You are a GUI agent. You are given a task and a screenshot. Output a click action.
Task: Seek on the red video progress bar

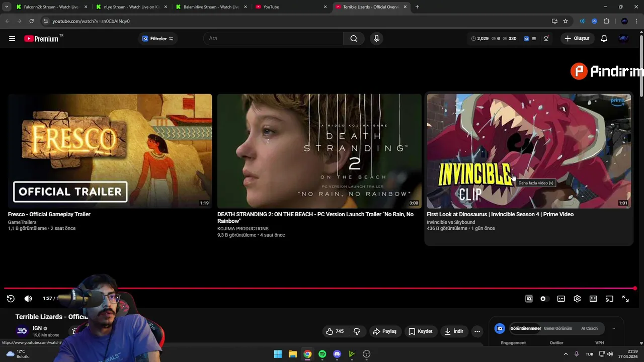tap(320, 289)
